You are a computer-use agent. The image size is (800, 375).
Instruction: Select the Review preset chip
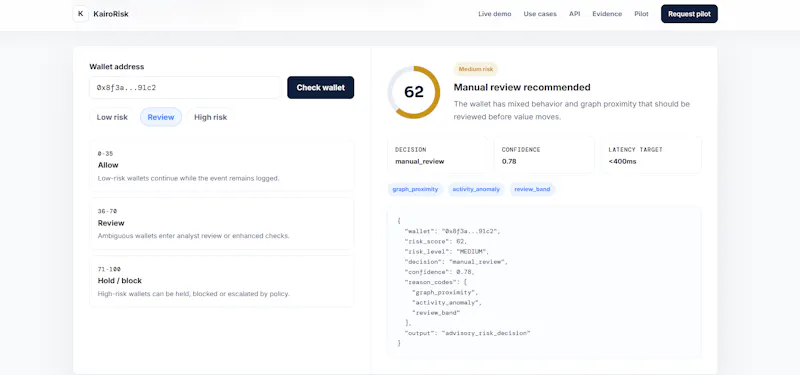tap(161, 117)
